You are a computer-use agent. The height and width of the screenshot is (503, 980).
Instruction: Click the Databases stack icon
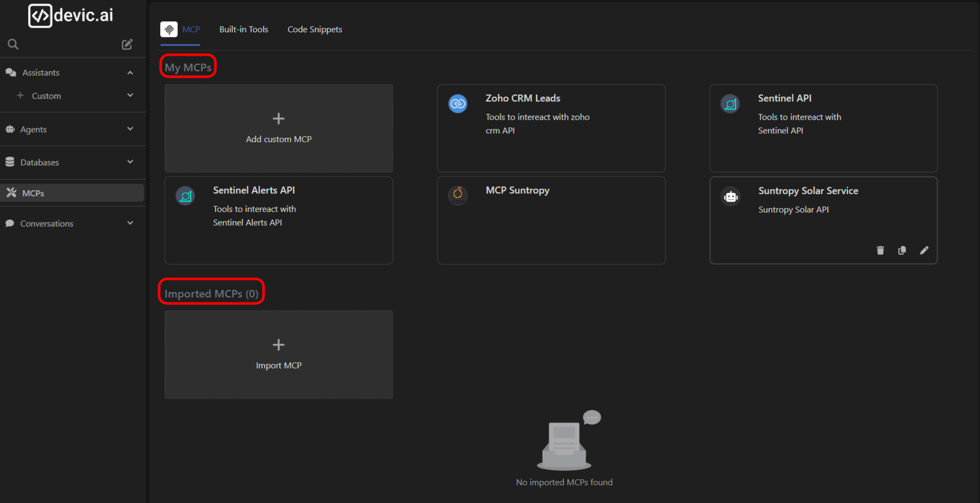coord(10,162)
